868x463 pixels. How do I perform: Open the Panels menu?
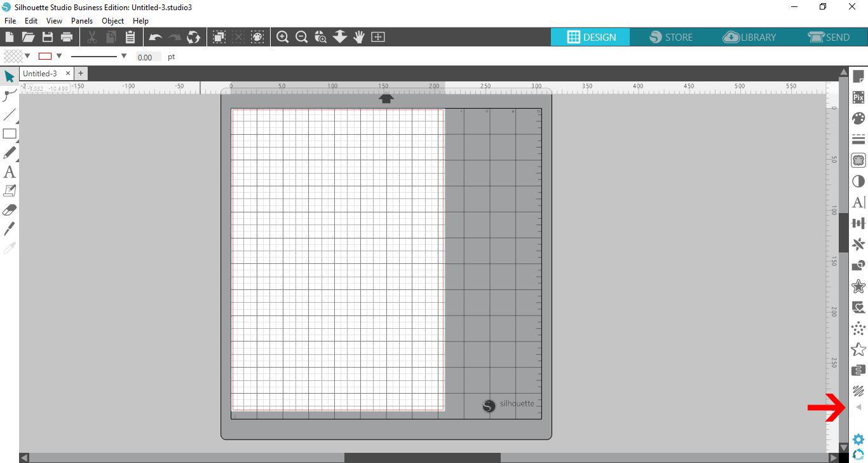82,21
